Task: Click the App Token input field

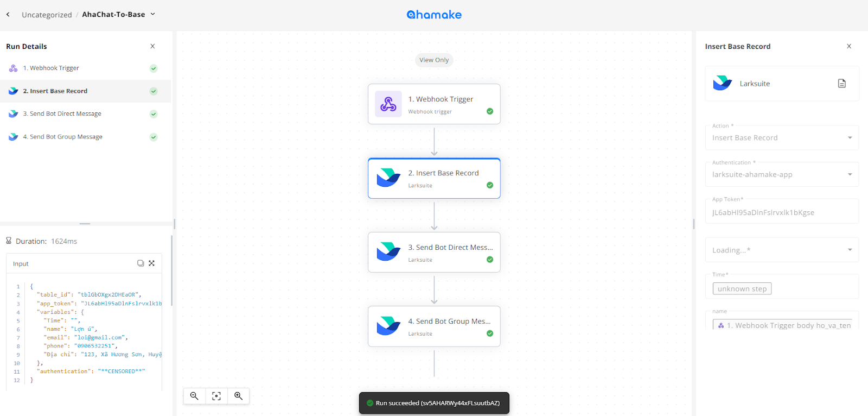Action: (782, 212)
